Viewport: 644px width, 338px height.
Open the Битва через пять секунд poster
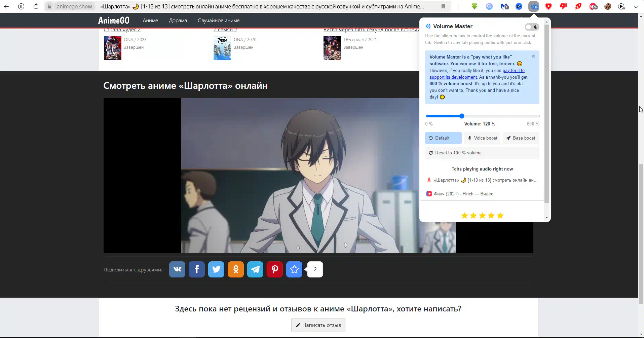click(x=332, y=48)
